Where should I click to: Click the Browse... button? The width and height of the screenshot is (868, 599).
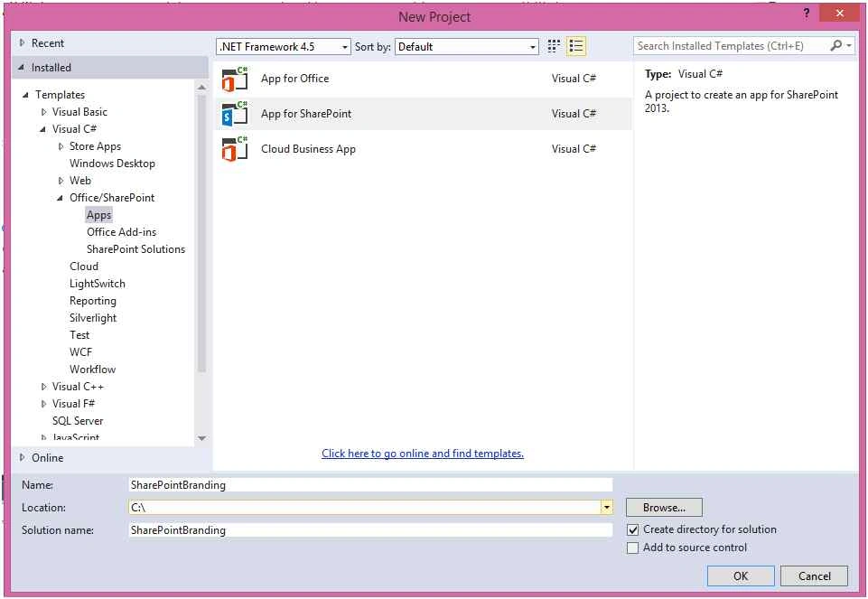coord(664,507)
